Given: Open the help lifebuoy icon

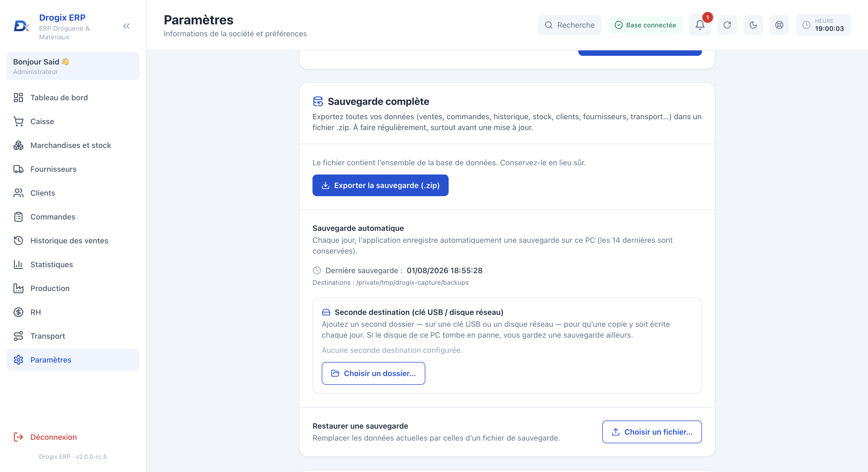Looking at the screenshot, I should click(x=779, y=25).
